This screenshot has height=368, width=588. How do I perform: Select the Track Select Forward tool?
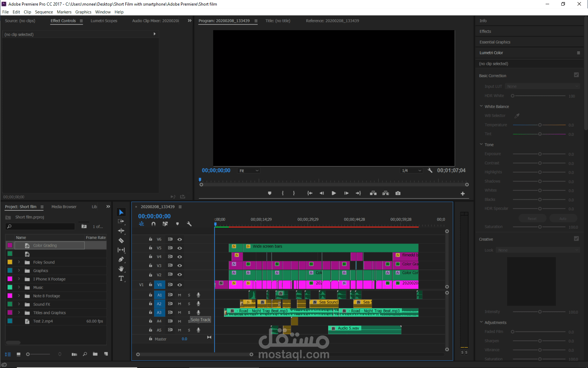click(121, 222)
